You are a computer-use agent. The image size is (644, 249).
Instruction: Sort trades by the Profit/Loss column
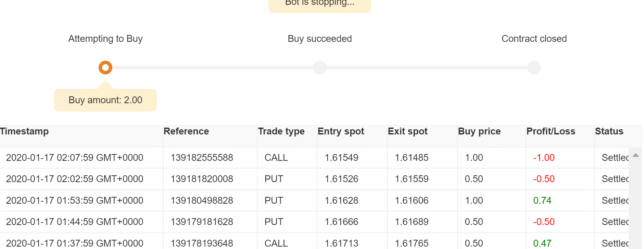(551, 131)
